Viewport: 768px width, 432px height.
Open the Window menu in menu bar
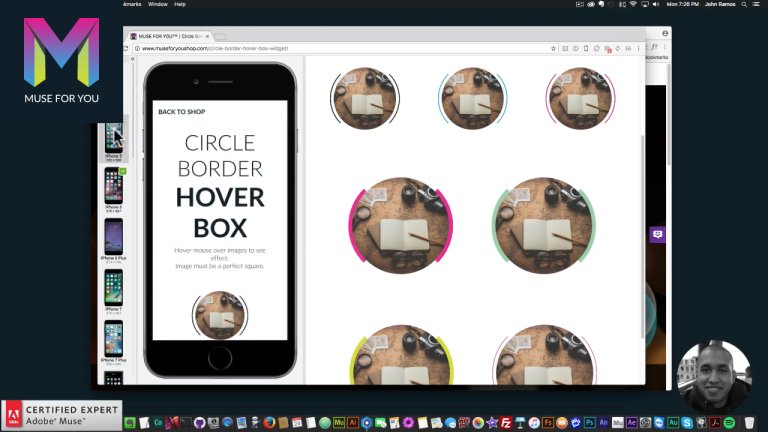[158, 4]
